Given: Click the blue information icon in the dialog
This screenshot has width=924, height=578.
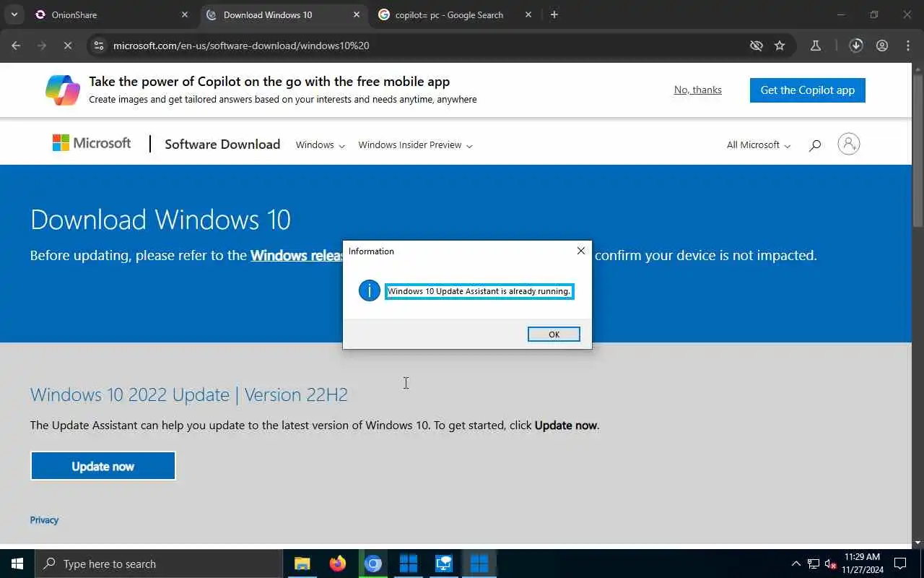Looking at the screenshot, I should 369,291.
